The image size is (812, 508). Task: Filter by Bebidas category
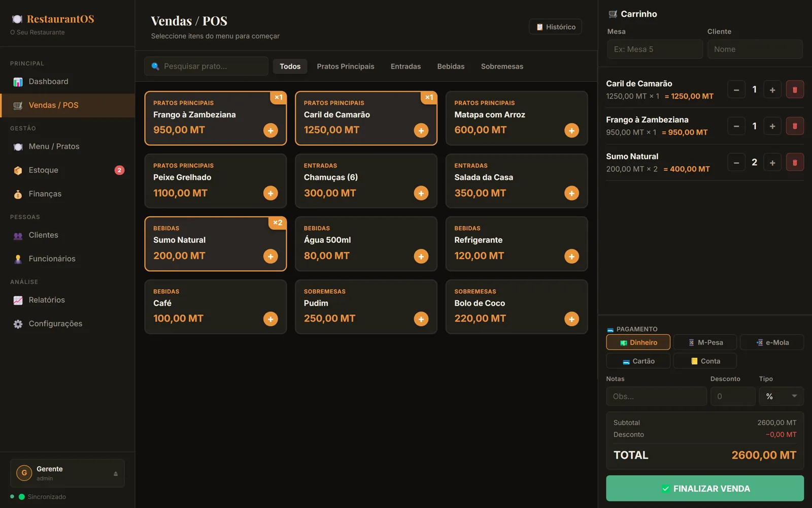451,67
